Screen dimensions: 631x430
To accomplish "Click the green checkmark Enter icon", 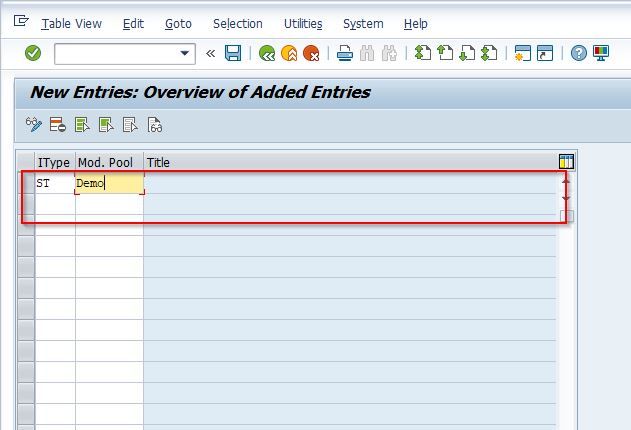I will [x=33, y=53].
